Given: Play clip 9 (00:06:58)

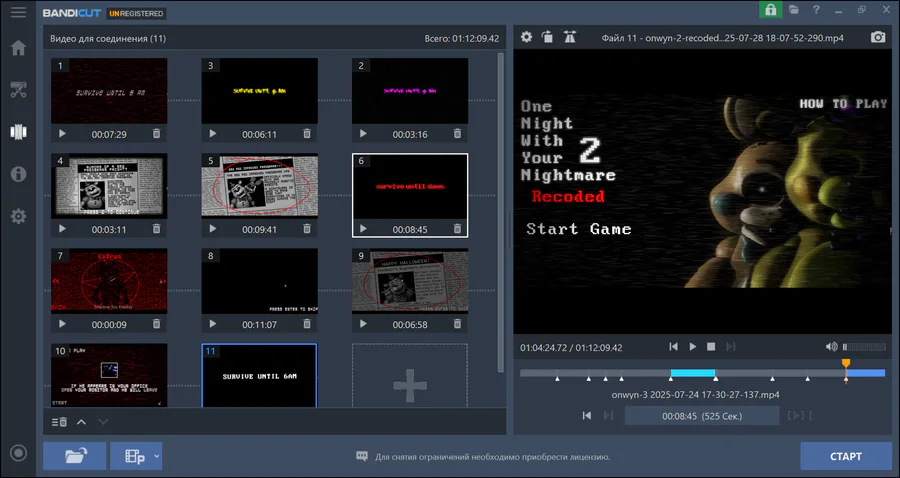Looking at the screenshot, I should [363, 324].
